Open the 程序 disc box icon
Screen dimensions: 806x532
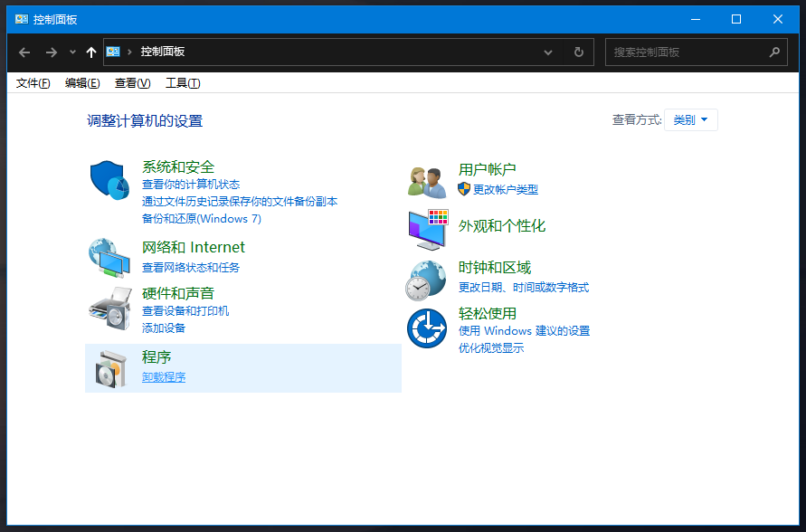click(110, 368)
